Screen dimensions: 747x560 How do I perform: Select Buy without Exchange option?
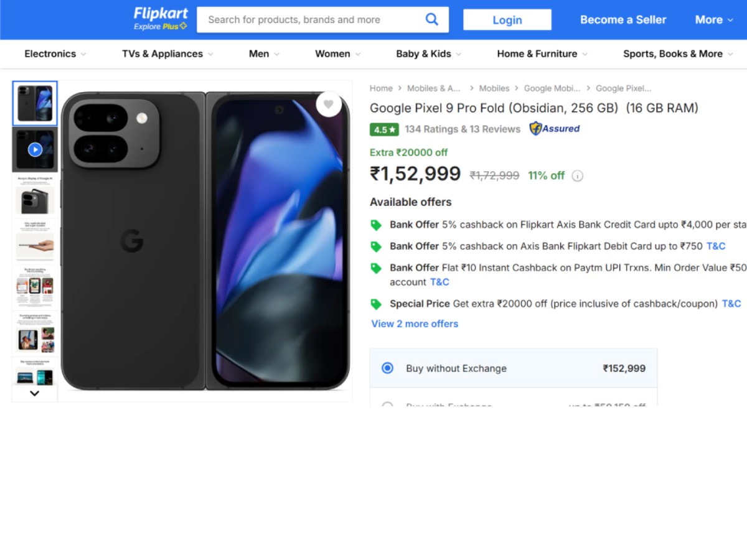(388, 368)
